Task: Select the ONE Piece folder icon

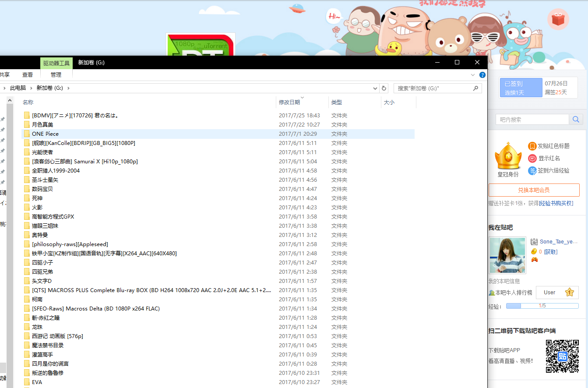Action: pyautogui.click(x=27, y=134)
